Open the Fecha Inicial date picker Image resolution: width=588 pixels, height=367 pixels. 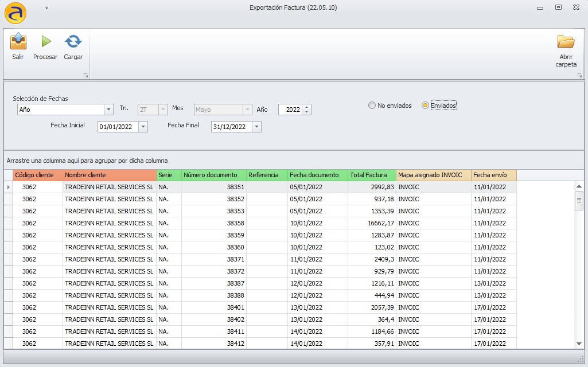pyautogui.click(x=143, y=127)
